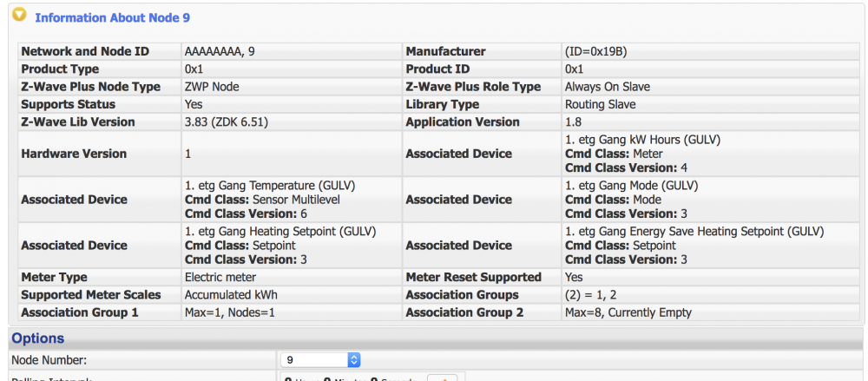Click the Association Group 1 value cell
Viewport: 868px width, 381px height.
coord(229,312)
